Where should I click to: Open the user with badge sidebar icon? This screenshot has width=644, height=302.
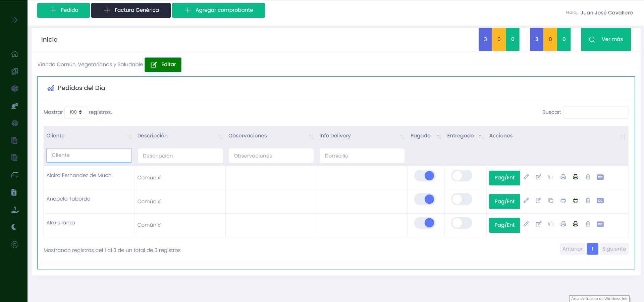pyautogui.click(x=14, y=106)
